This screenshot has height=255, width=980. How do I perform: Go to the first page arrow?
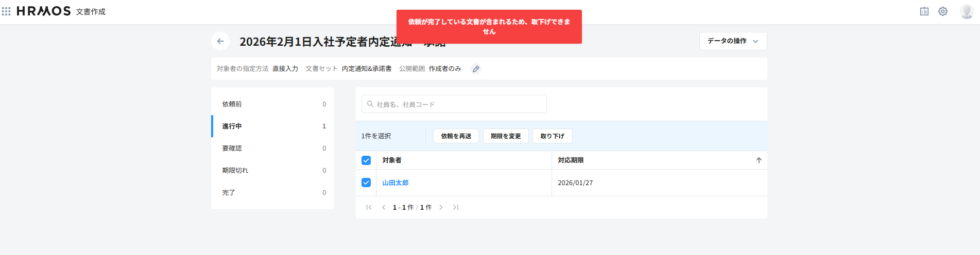point(369,208)
